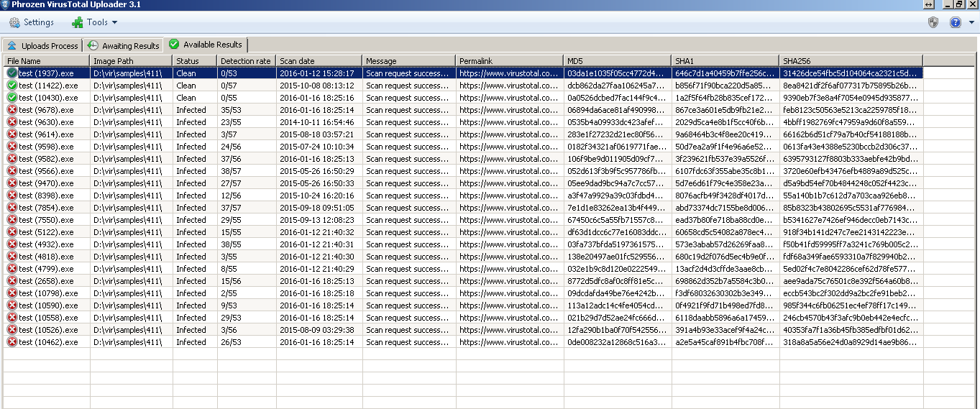This screenshot has height=409, width=980.
Task: Select the Available Results tab
Action: 206,45
